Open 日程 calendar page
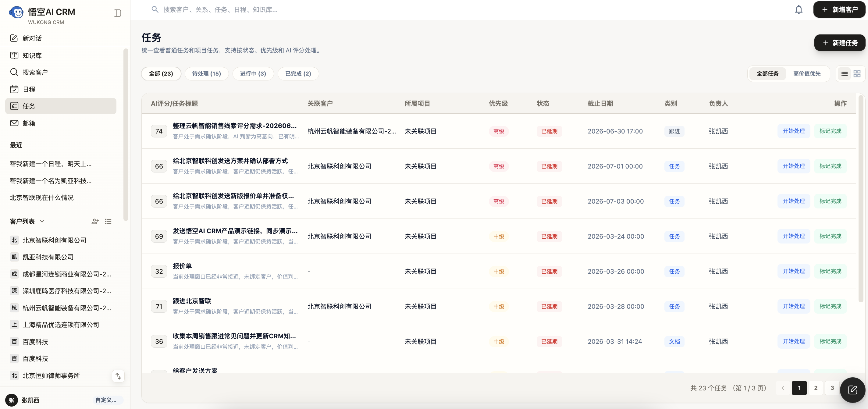This screenshot has width=868, height=409. (x=61, y=89)
